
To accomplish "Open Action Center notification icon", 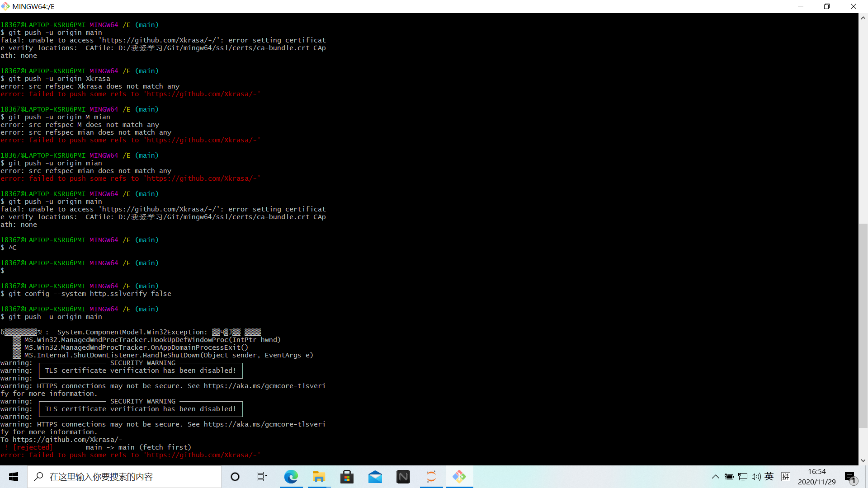I will pos(849,476).
